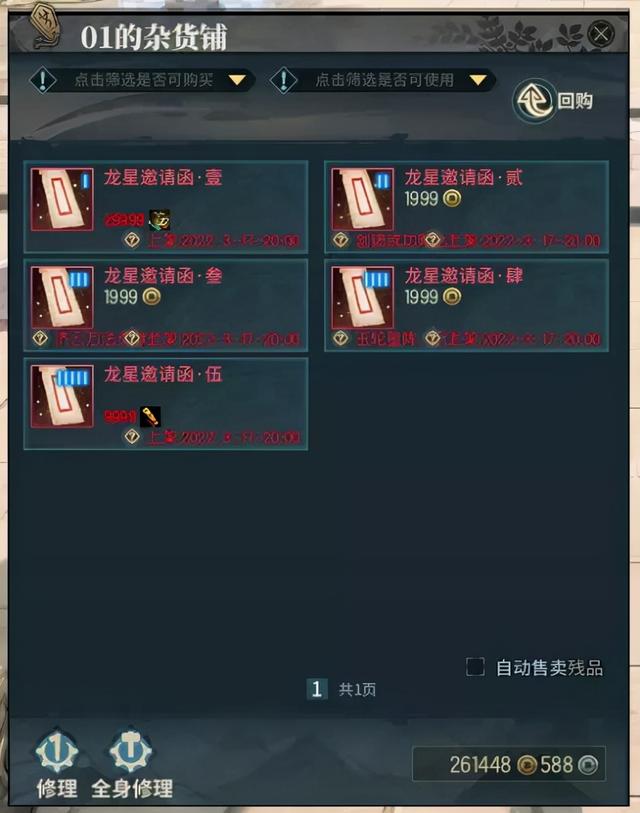Click the yellow arrow of the purchasable filter
This screenshot has height=813, width=640.
point(237,80)
